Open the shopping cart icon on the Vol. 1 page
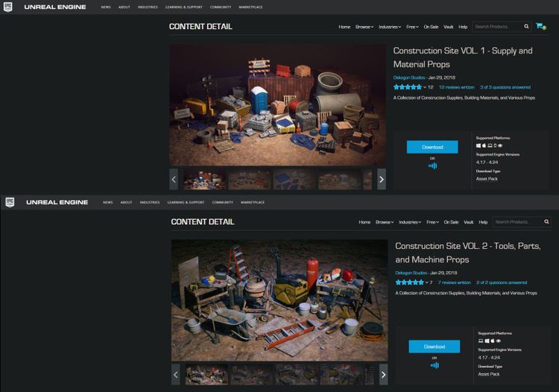 (540, 26)
